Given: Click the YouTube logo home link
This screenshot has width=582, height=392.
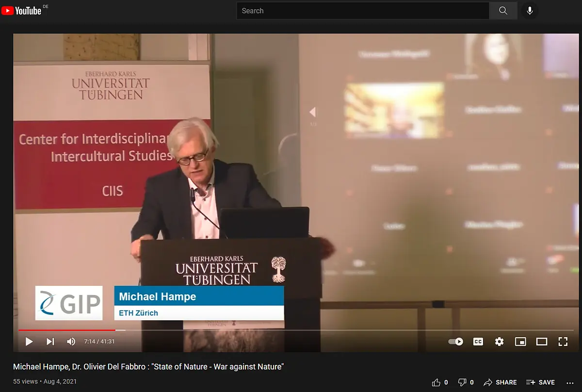Looking at the screenshot, I should [x=21, y=10].
